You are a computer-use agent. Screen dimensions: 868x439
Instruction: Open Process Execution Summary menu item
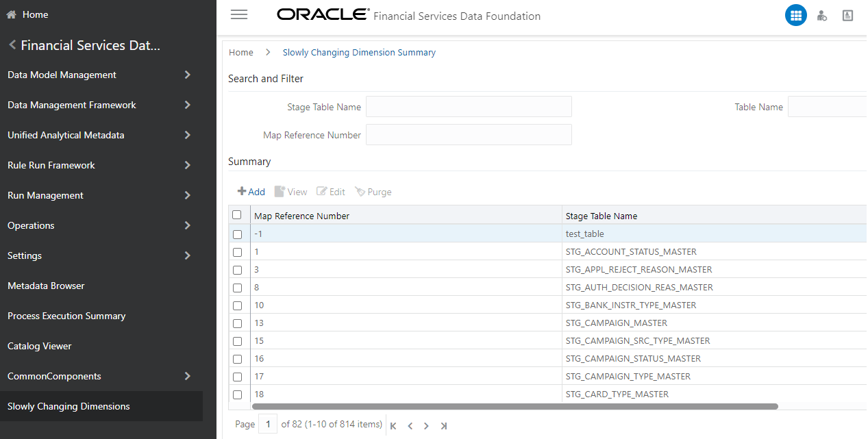pos(66,316)
